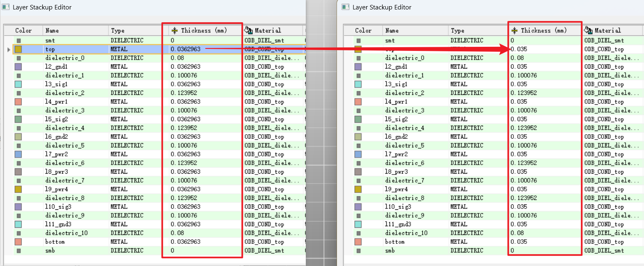Click smt DIELECTRIC type in right window

click(467, 41)
